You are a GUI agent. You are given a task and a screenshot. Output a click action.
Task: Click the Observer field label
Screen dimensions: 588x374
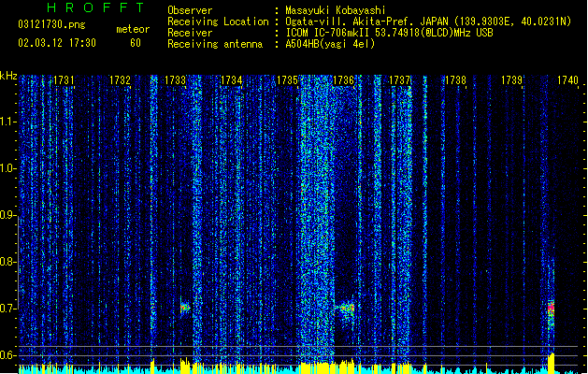[190, 10]
